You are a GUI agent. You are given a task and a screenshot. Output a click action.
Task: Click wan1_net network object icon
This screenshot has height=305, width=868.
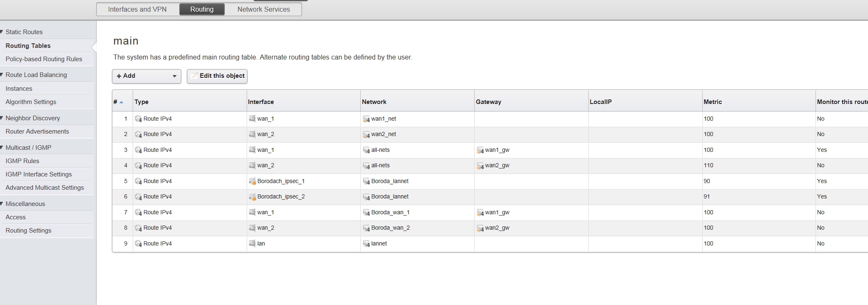pyautogui.click(x=366, y=119)
